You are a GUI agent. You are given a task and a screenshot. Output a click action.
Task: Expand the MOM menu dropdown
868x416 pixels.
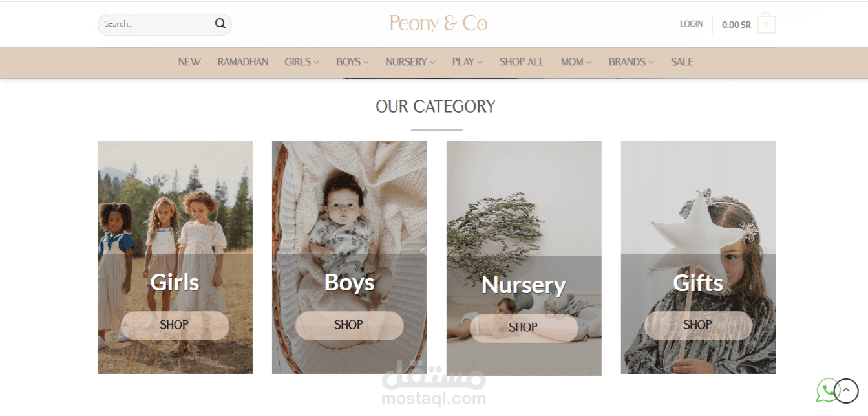(x=577, y=62)
